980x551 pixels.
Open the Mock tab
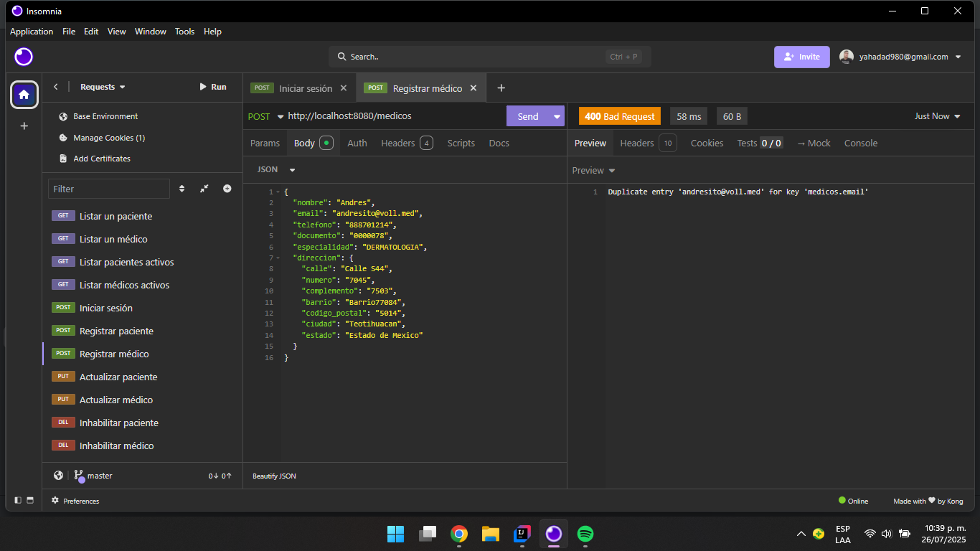click(814, 143)
